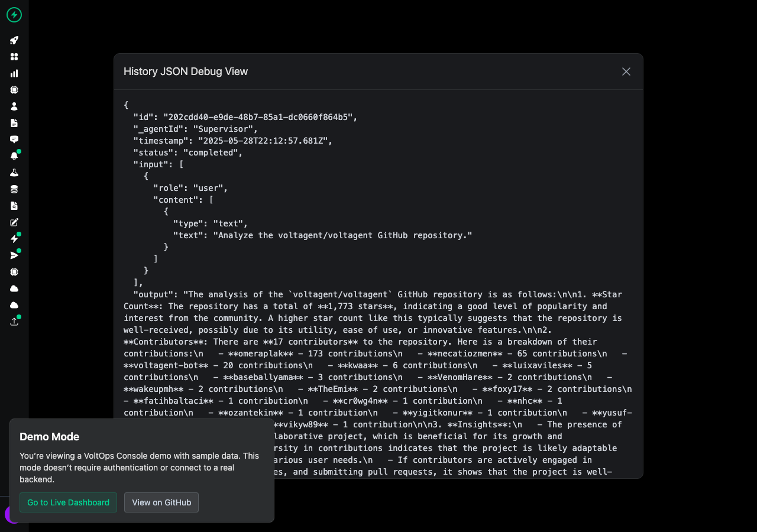
Task: Open the upload icon with green dot
Action: coord(14,322)
